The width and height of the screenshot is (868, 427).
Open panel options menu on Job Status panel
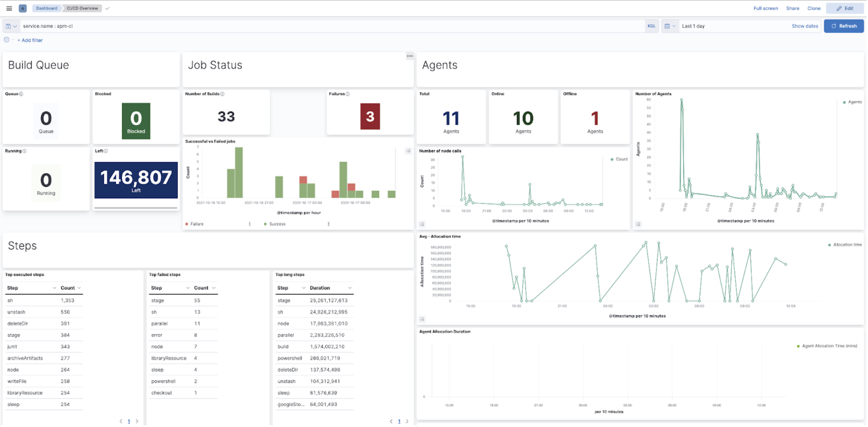point(409,55)
